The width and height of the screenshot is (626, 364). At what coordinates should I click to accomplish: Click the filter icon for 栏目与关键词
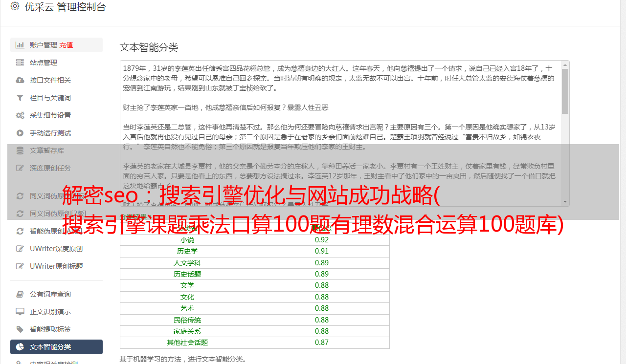click(20, 98)
